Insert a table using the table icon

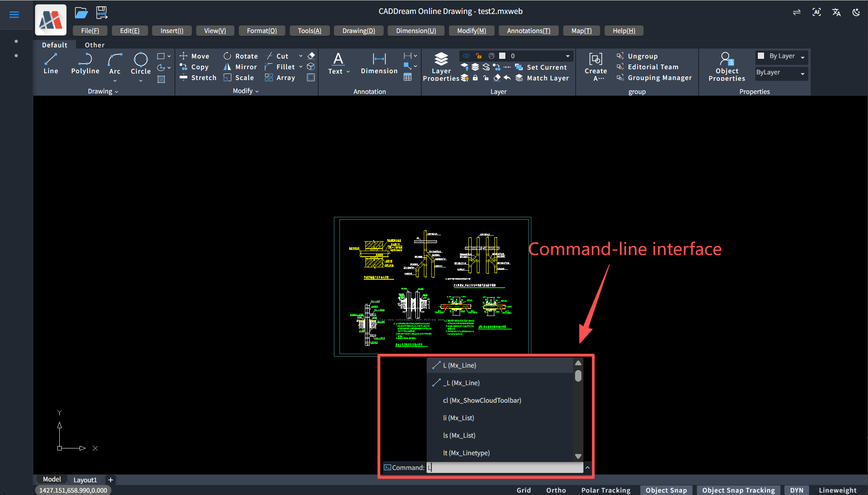tap(408, 77)
